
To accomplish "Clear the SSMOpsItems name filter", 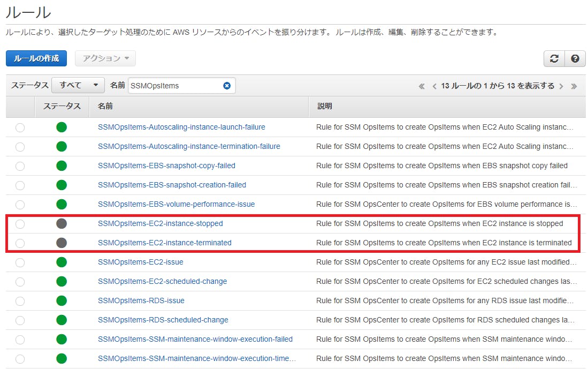I will [227, 86].
